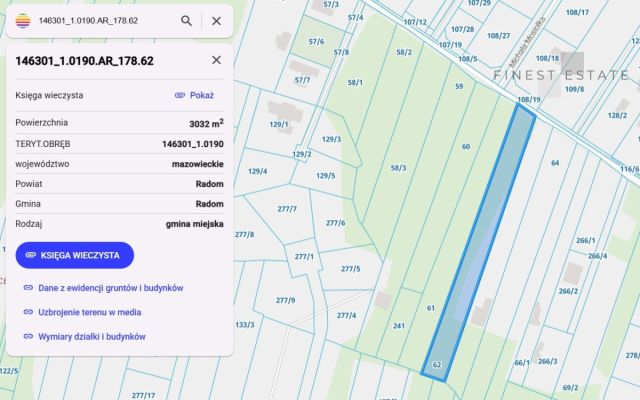Open Dane z ewidencji gruntów i budynków
This screenshot has height=400, width=640.
[x=111, y=288]
